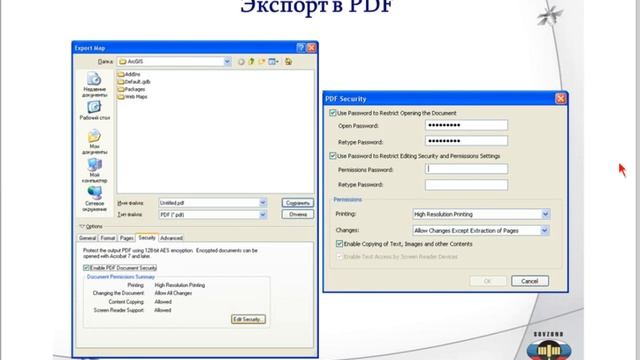
Task: Switch to the Pages tab
Action: (127, 238)
